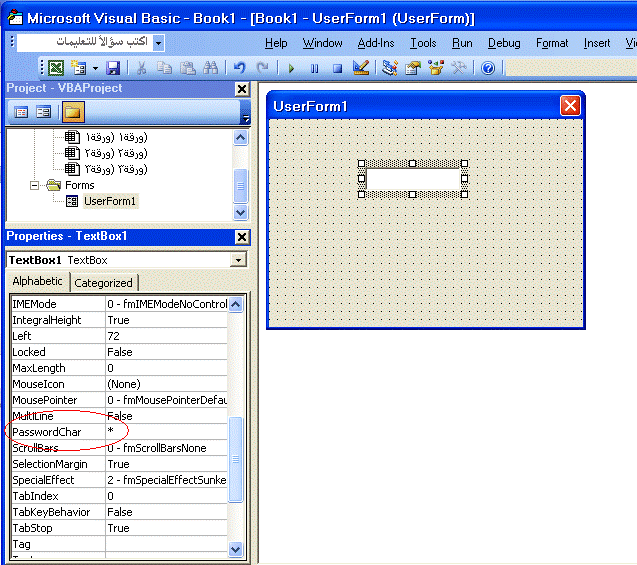Screen dimensions: 637x565
Task: Open the Window menu
Action: 323,43
